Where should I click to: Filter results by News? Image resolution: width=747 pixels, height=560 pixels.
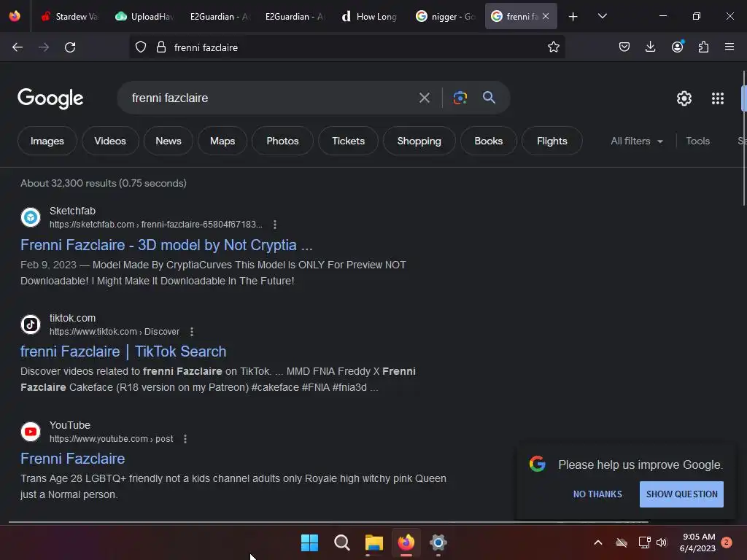coord(169,141)
